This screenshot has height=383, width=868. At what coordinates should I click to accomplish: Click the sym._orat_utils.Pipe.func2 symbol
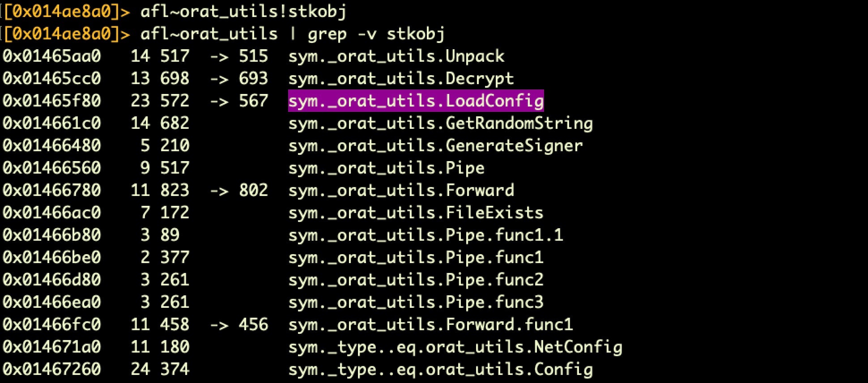click(x=416, y=280)
